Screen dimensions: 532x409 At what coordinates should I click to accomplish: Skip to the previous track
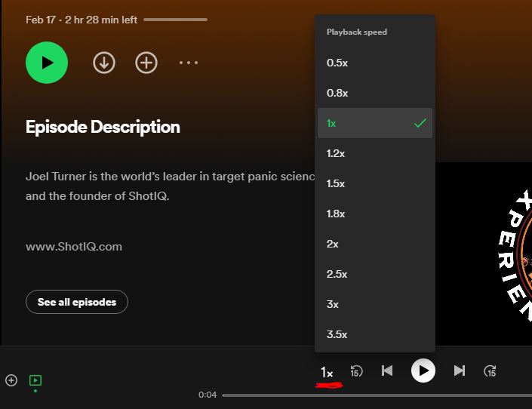387,371
